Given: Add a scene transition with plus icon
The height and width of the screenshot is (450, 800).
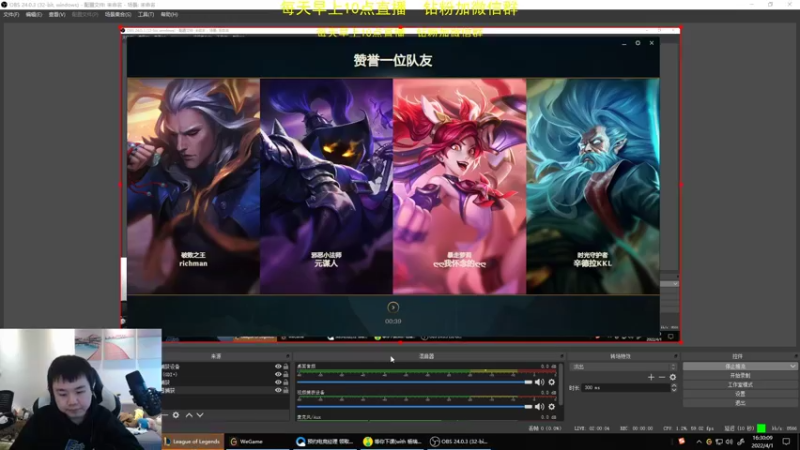Looking at the screenshot, I should pyautogui.click(x=651, y=377).
